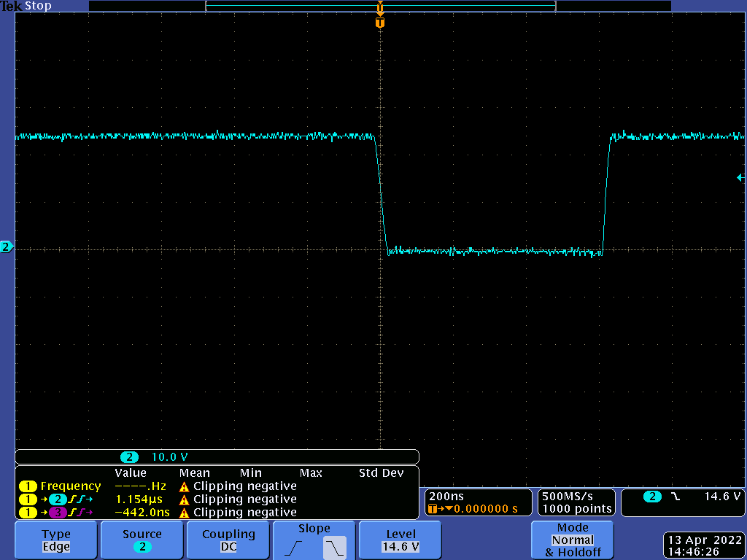Screen dimensions: 747x560
Task: Click warning icon in the 1.154µs row
Action: [x=184, y=500]
